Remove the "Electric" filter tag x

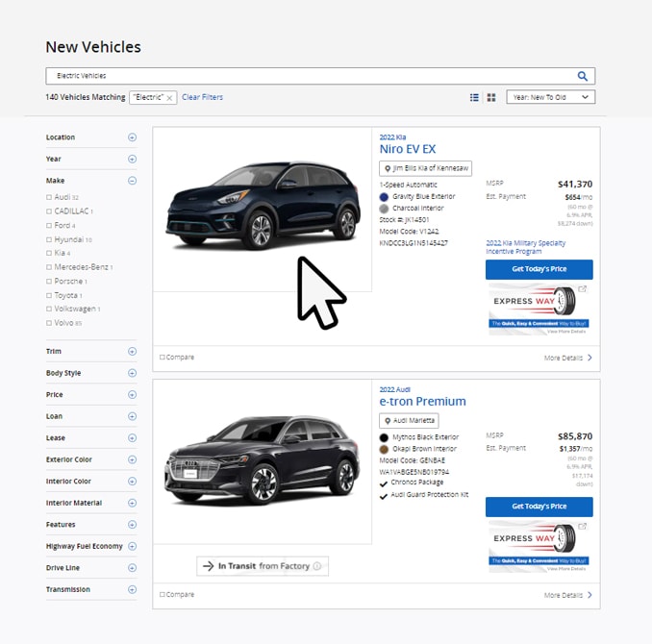click(169, 98)
